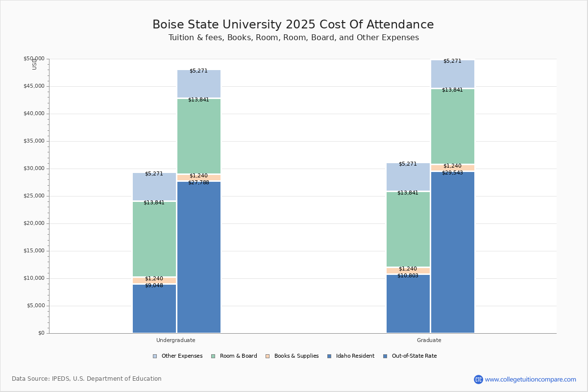
Task: Click the Out-of-State Rate legend swatch
Action: (385, 356)
